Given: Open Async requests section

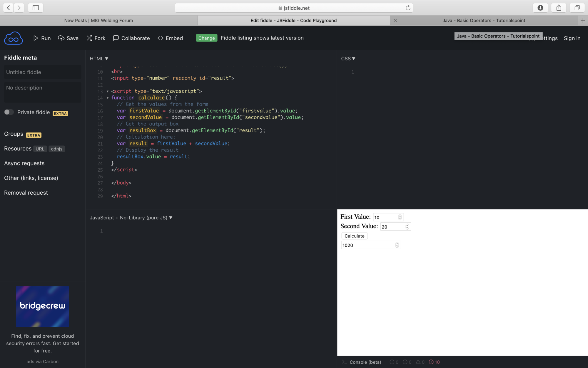Looking at the screenshot, I should [x=24, y=163].
